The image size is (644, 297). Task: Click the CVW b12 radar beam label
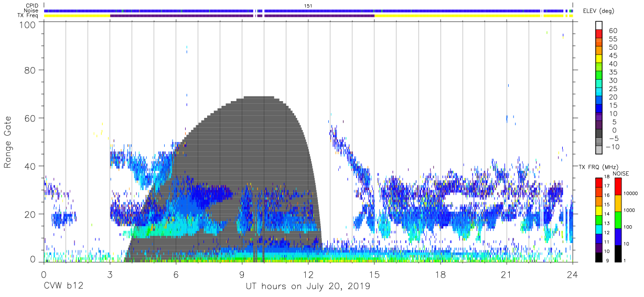(63, 287)
